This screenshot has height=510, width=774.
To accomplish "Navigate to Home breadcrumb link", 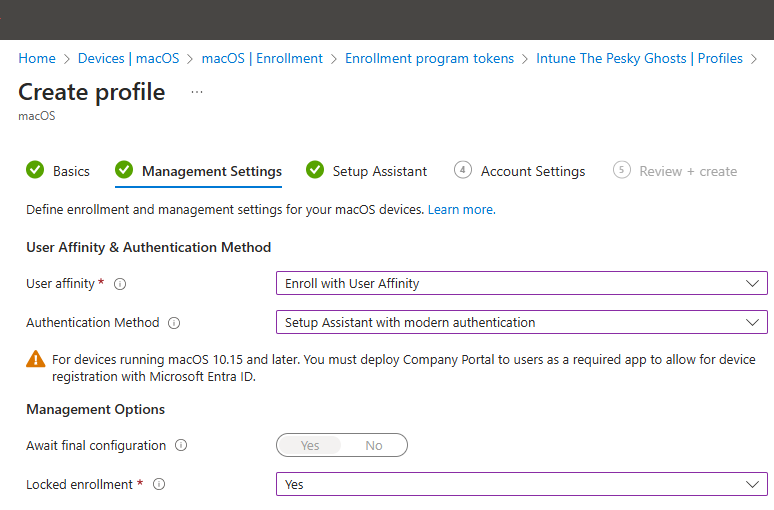I will pos(37,59).
